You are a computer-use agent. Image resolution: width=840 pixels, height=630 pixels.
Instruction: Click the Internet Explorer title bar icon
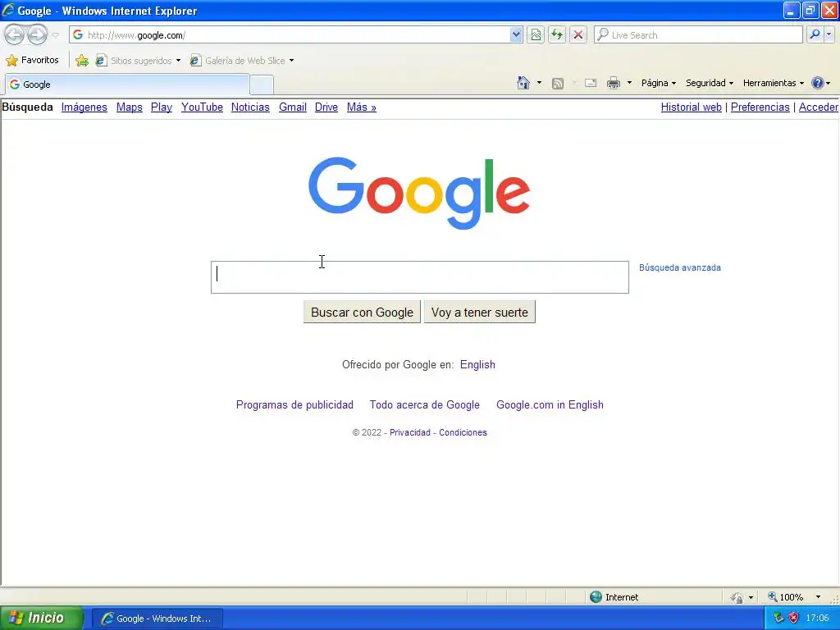(x=8, y=10)
